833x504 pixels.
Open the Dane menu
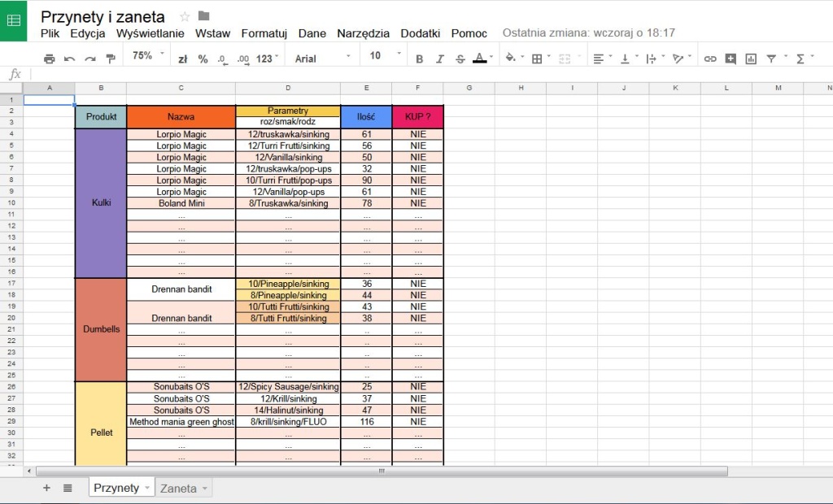(312, 33)
